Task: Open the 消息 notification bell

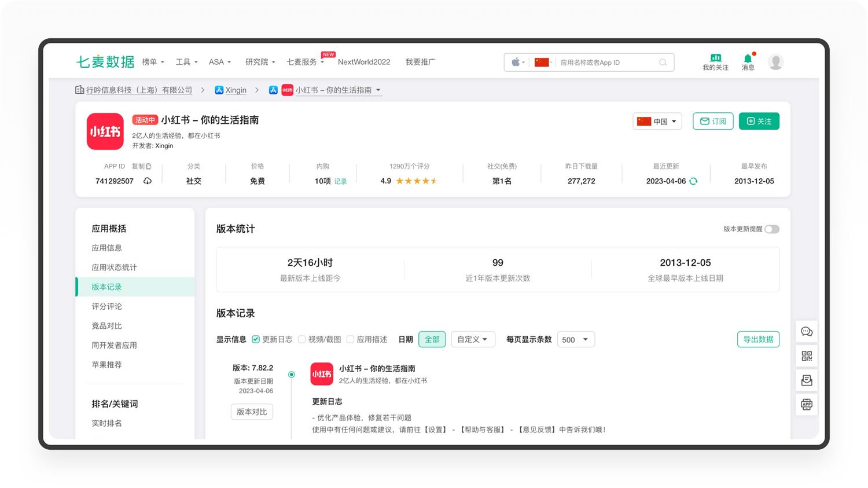Action: (x=748, y=58)
